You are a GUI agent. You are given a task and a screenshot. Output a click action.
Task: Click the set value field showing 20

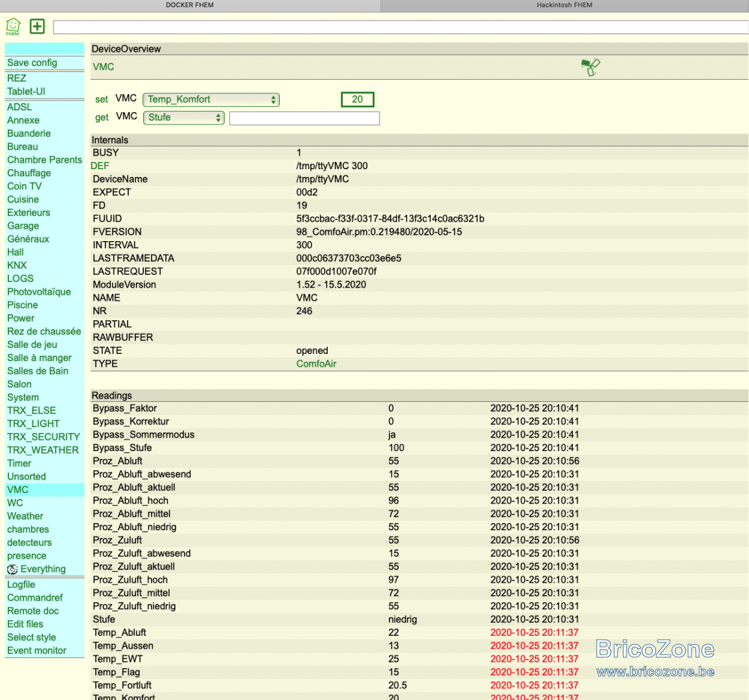[357, 99]
